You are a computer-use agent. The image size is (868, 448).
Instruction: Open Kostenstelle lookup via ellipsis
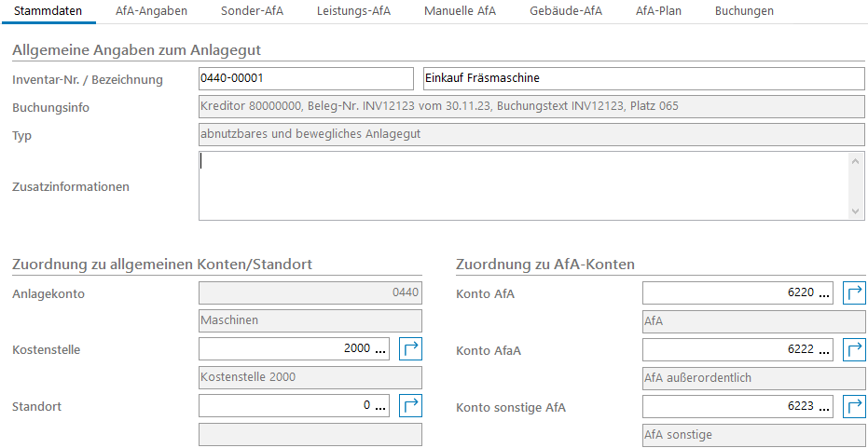coord(379,349)
